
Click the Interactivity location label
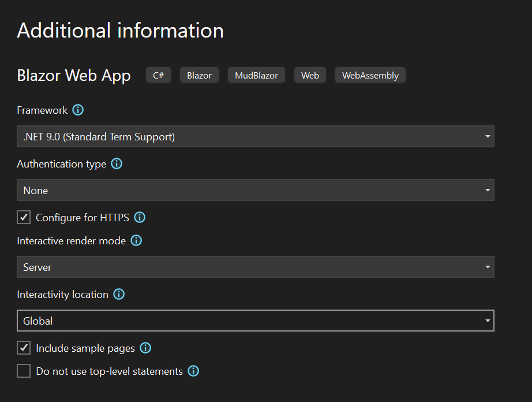[63, 295]
